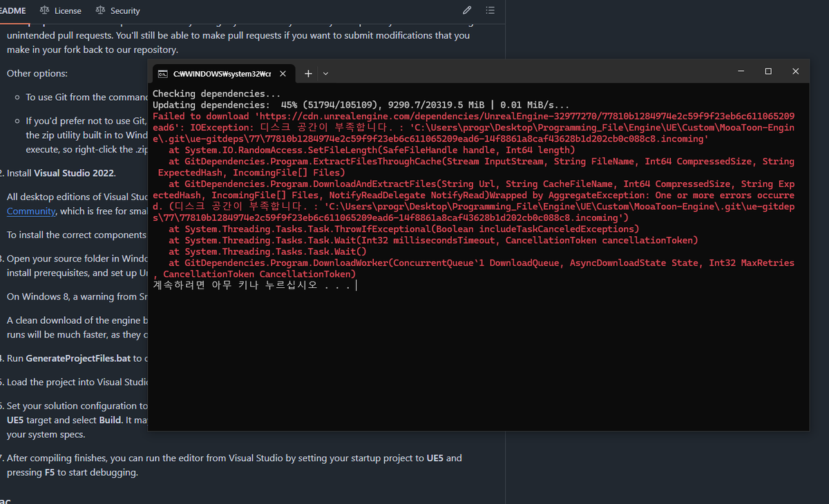
Task: Open the README outline list icon
Action: pyautogui.click(x=490, y=10)
